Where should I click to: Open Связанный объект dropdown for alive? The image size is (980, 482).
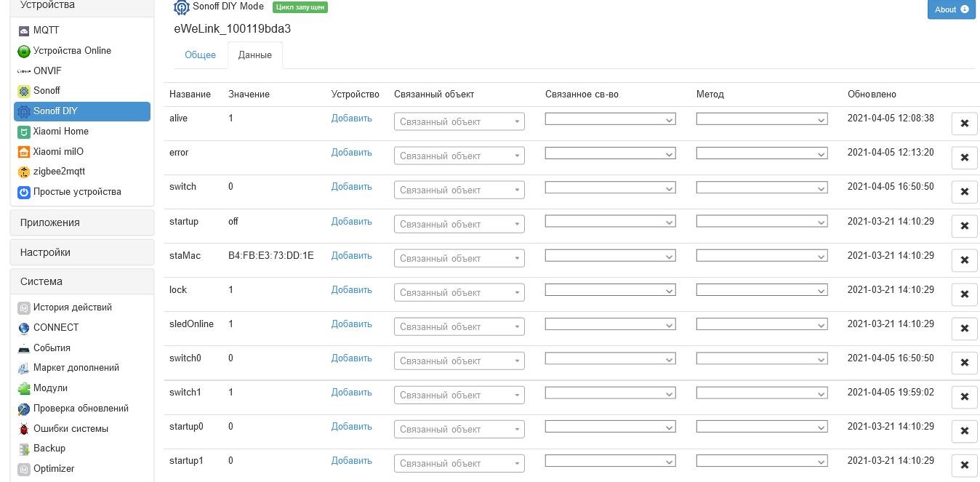[x=459, y=122]
